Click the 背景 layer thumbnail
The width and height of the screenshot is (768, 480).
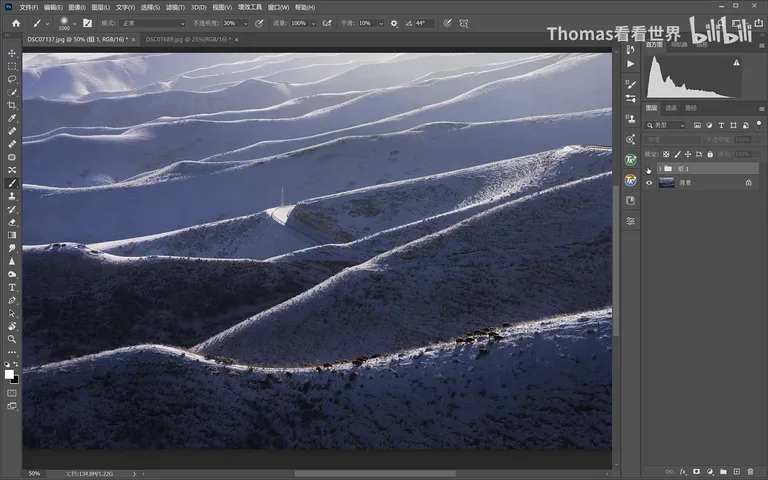tap(666, 183)
